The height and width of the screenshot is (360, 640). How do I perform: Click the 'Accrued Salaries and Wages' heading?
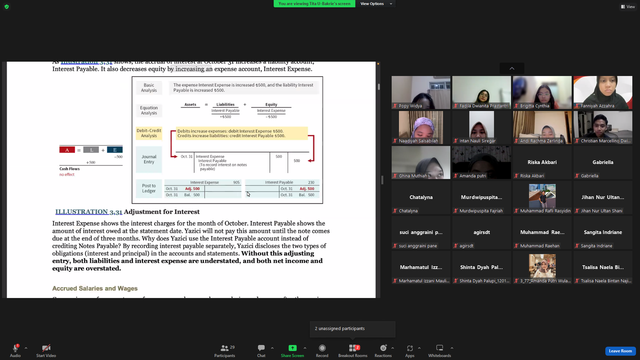(95, 288)
